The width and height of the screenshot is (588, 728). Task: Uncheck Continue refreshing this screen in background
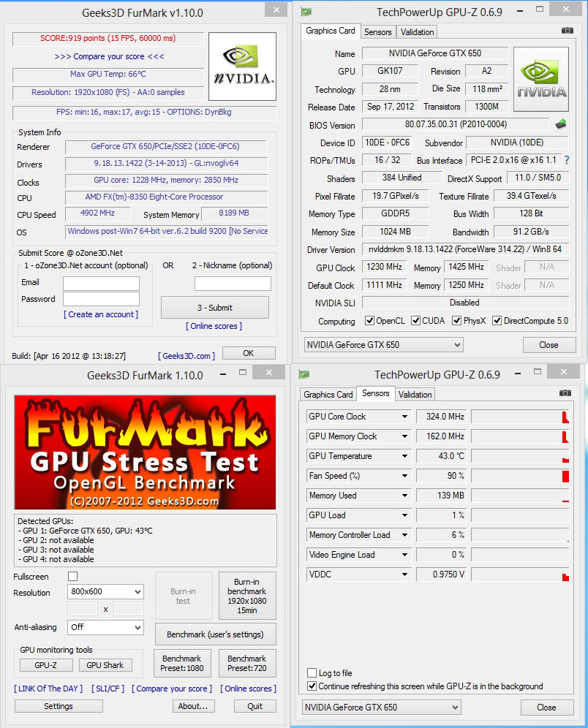(x=312, y=686)
